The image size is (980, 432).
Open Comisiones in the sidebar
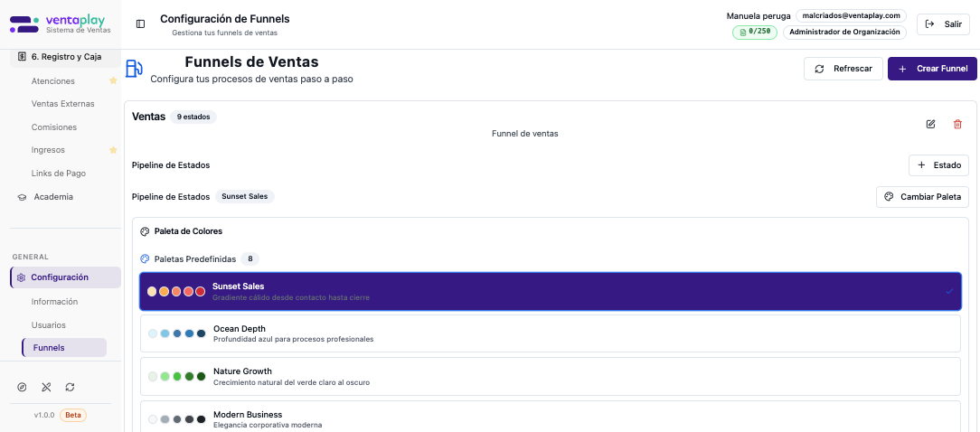pos(53,127)
